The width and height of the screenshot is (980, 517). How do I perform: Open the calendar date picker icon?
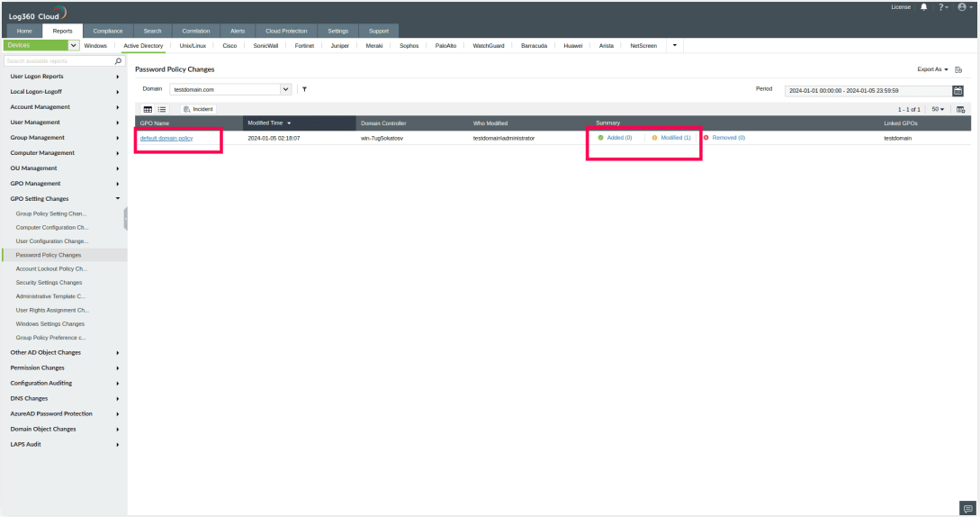(x=958, y=90)
